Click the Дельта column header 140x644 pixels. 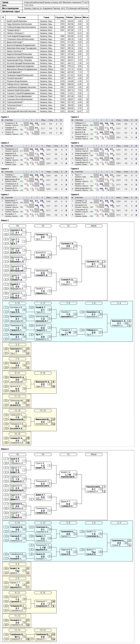[78, 17]
